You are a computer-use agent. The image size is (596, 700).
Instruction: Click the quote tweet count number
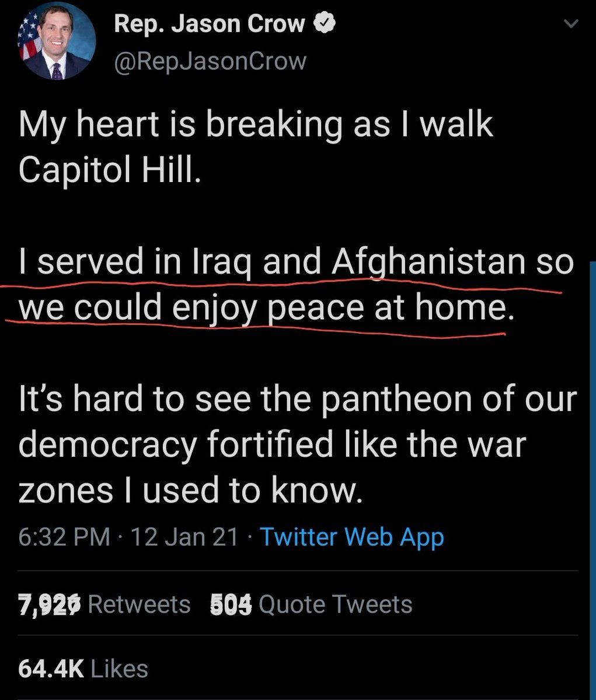230,604
